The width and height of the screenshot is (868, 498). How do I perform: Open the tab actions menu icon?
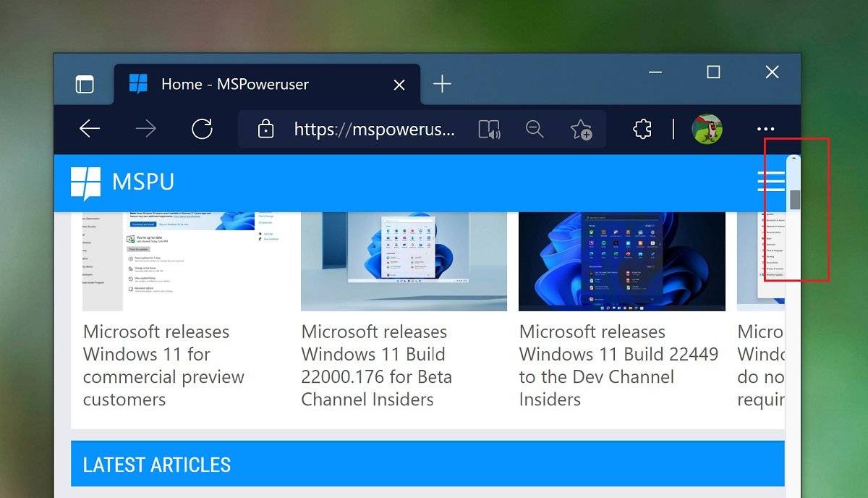85,85
